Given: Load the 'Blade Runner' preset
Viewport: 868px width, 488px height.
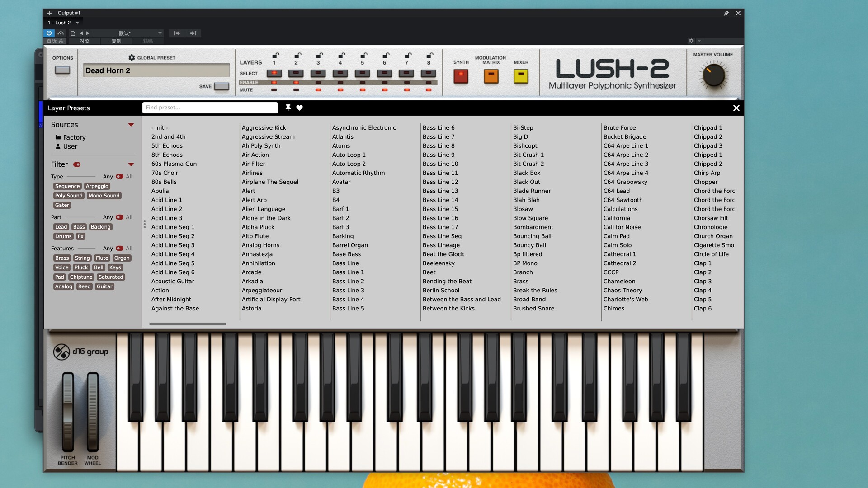Looking at the screenshot, I should click(x=532, y=191).
